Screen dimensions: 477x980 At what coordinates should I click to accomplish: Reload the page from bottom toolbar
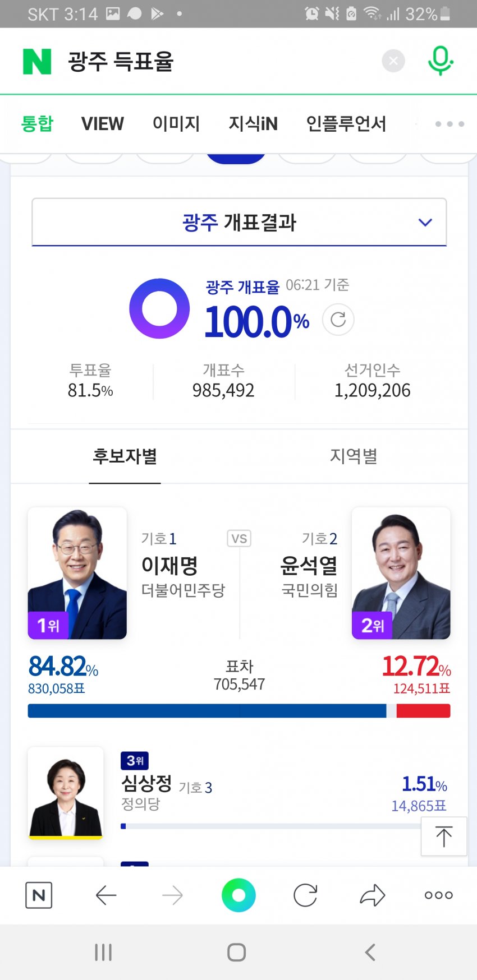pyautogui.click(x=305, y=895)
